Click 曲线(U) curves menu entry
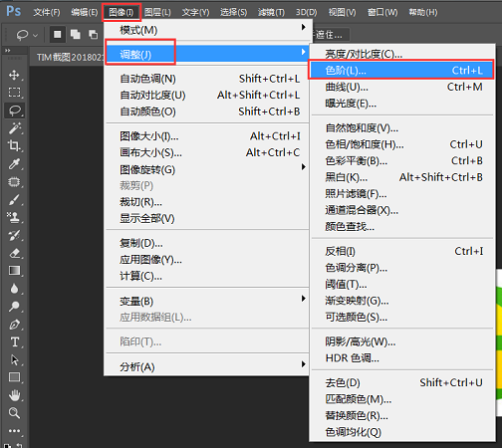 tap(401, 87)
